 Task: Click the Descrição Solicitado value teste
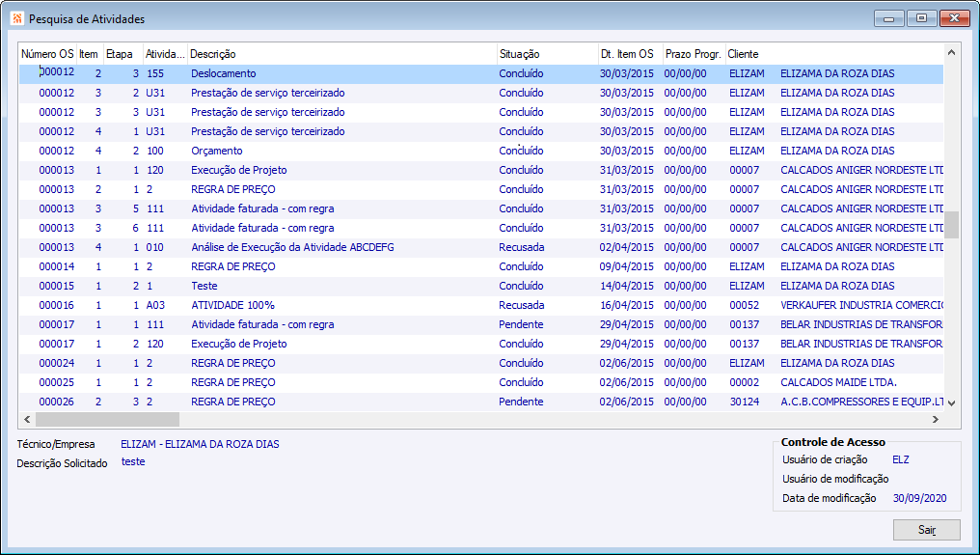(x=133, y=461)
